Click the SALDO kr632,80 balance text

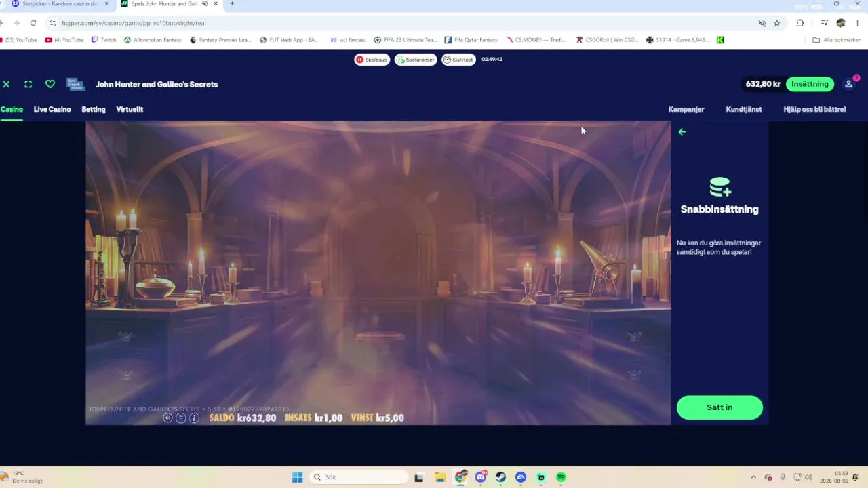[x=243, y=418]
